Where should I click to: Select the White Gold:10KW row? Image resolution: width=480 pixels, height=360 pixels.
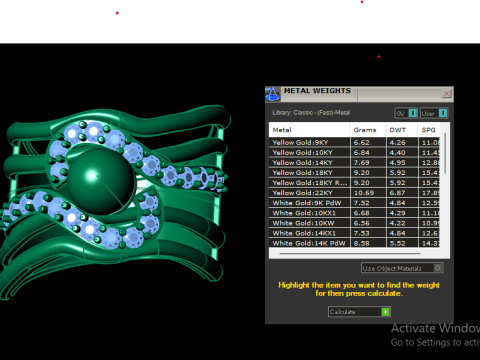[354, 223]
